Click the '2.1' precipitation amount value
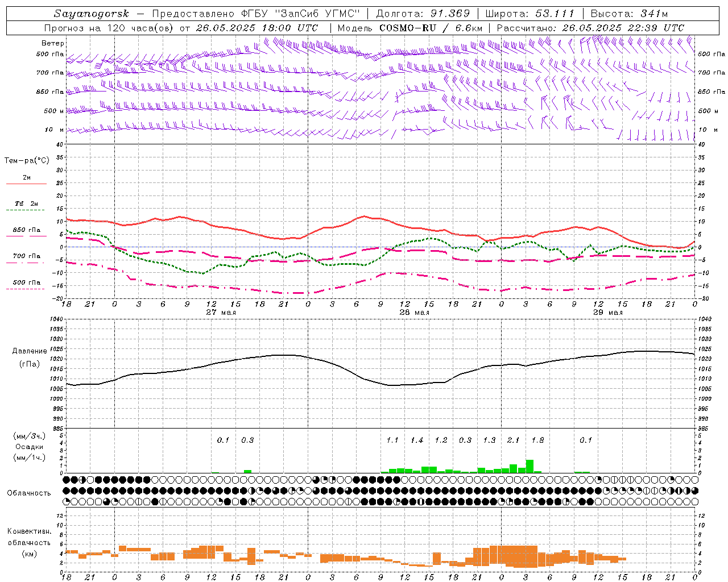728x582 pixels. point(513,440)
